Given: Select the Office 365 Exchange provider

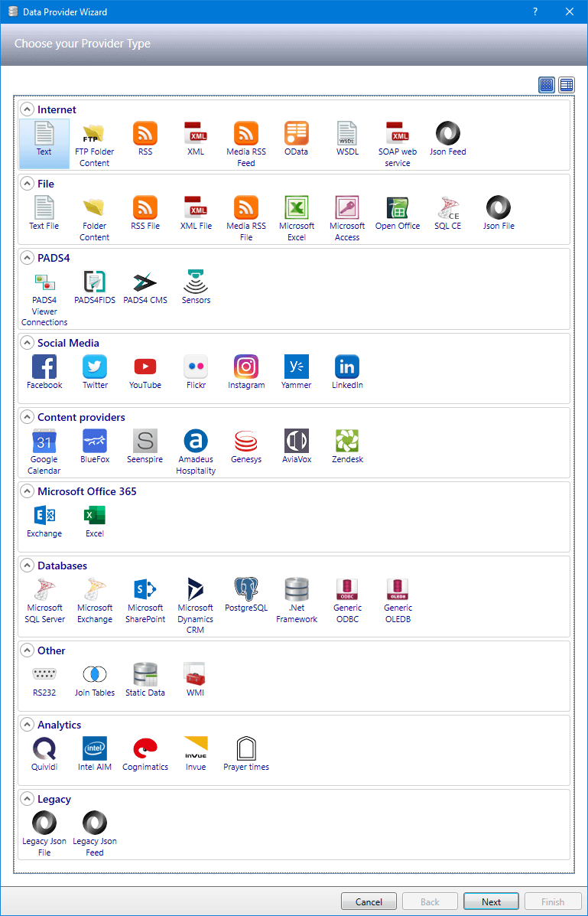Looking at the screenshot, I should [44, 521].
